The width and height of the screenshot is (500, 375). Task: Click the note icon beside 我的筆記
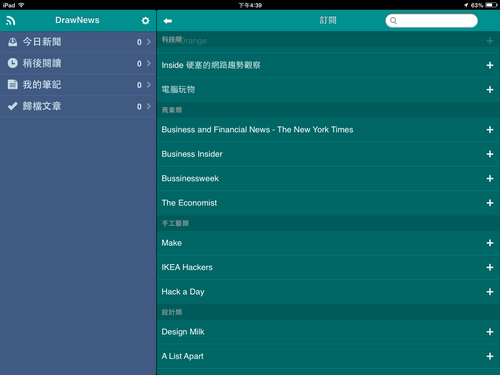13,85
